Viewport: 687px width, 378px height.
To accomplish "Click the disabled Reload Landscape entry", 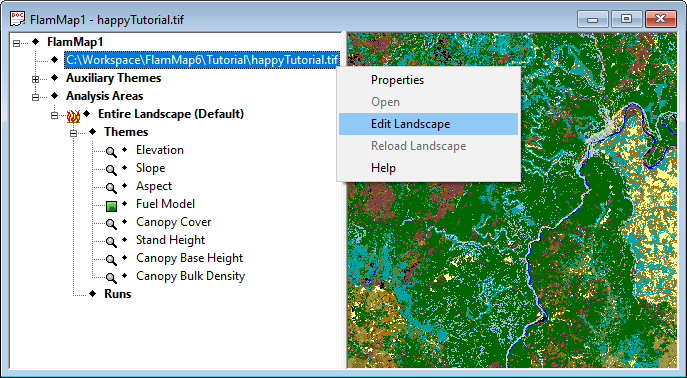I will [428, 146].
